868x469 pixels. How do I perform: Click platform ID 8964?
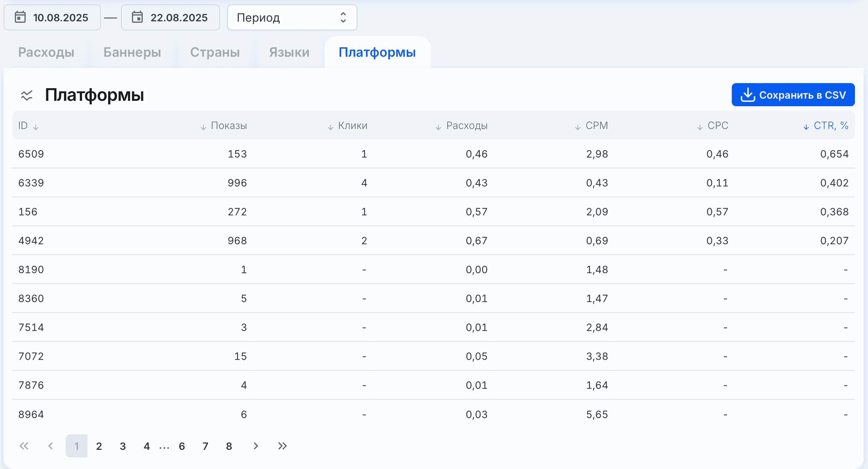coord(31,414)
